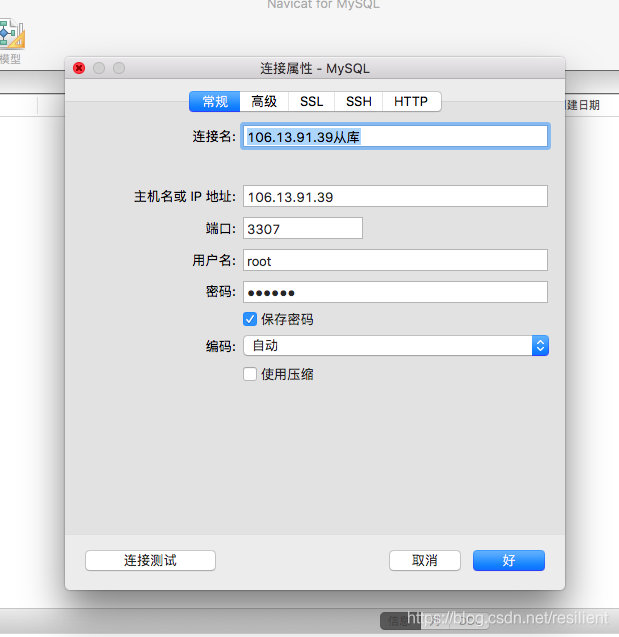619x637 pixels.
Task: Close the MySQL connection properties dialog
Action: (x=79, y=68)
